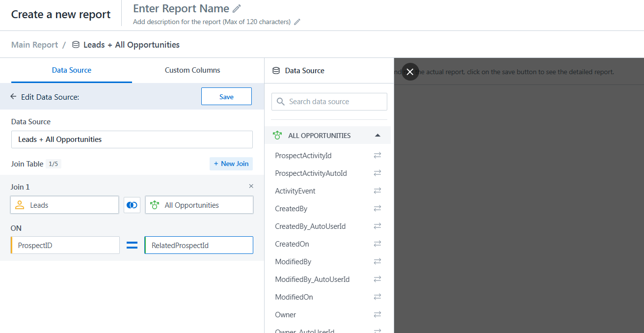Click the pencil icon beside Enter Report Name

[237, 9]
